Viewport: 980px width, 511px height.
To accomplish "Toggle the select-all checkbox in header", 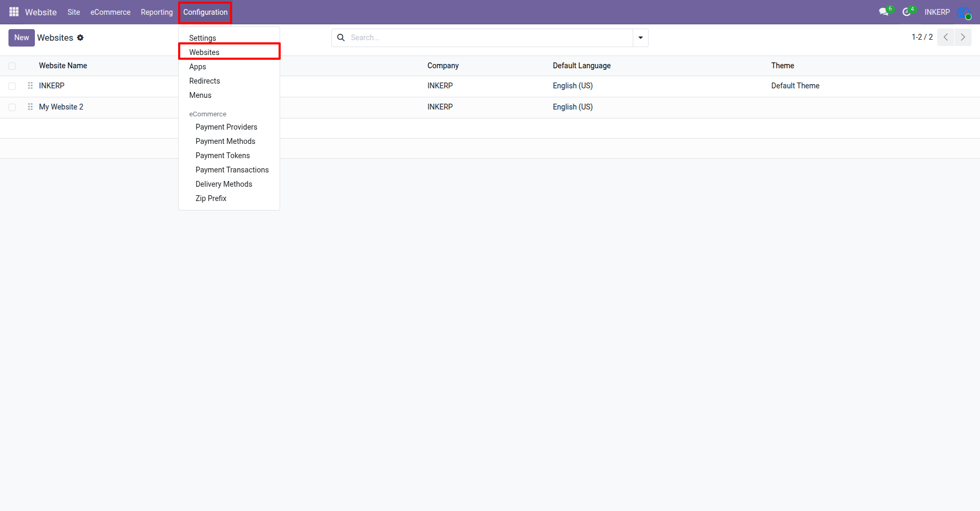I will [x=12, y=66].
